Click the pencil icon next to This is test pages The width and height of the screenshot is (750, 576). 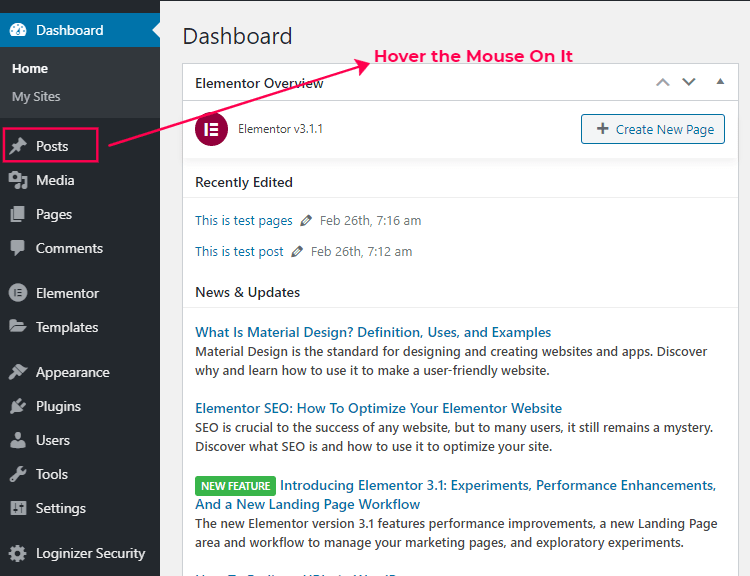click(306, 221)
